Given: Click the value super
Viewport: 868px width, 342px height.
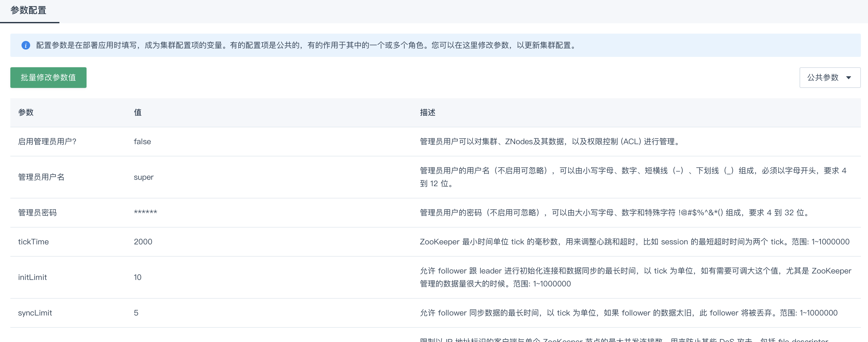Looking at the screenshot, I should tap(144, 177).
